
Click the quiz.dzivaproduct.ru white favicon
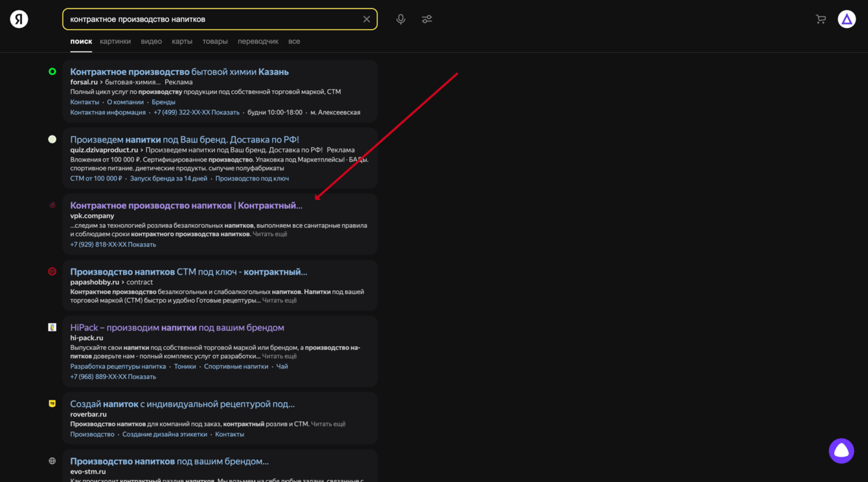pyautogui.click(x=52, y=139)
